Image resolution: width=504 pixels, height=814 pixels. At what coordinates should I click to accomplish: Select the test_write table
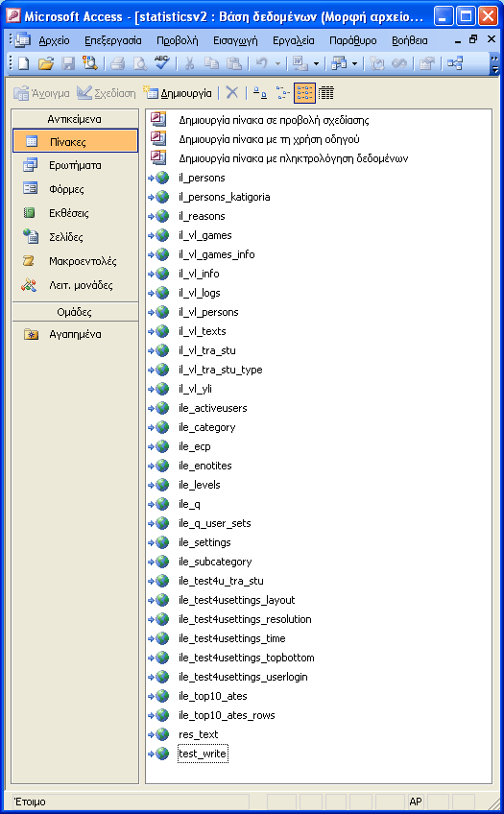[203, 754]
